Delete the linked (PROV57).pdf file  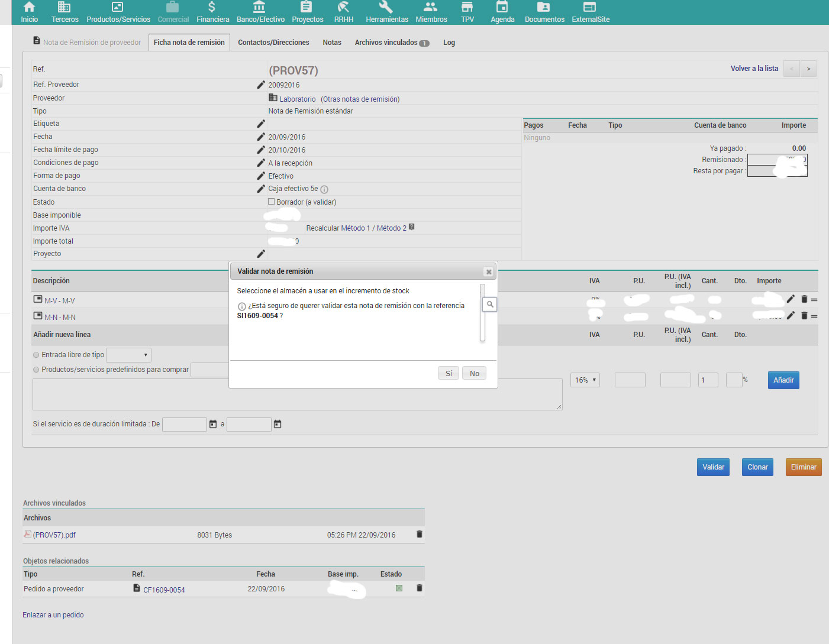(420, 534)
